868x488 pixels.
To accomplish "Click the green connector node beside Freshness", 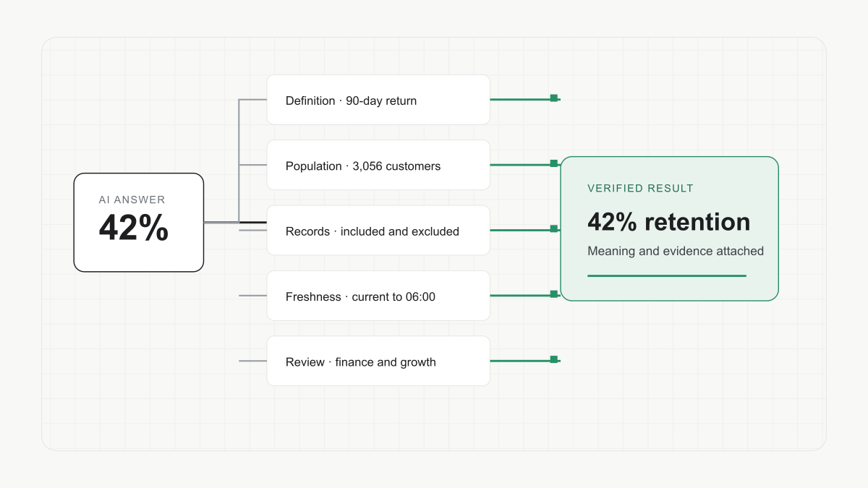I will (554, 294).
